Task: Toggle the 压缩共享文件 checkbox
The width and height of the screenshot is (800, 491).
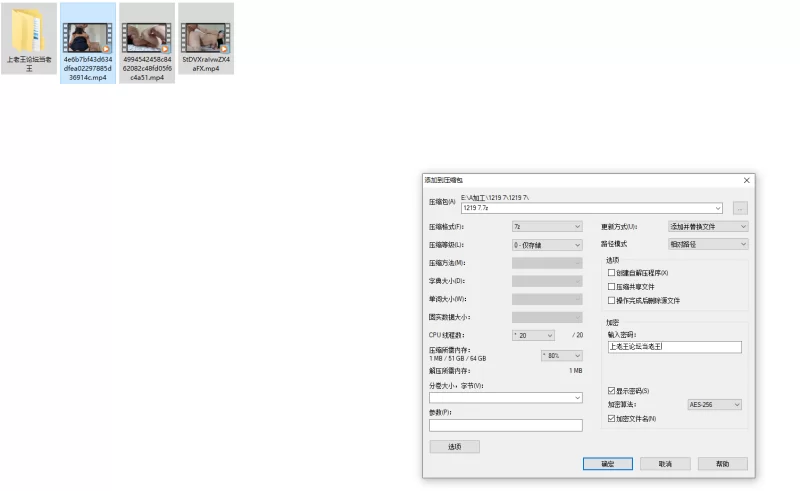Action: pyautogui.click(x=612, y=286)
